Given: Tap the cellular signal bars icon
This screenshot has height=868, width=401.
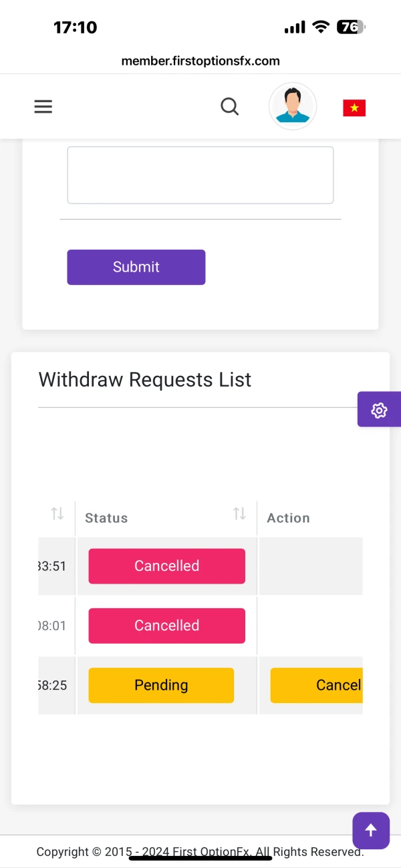Looking at the screenshot, I should tap(294, 27).
